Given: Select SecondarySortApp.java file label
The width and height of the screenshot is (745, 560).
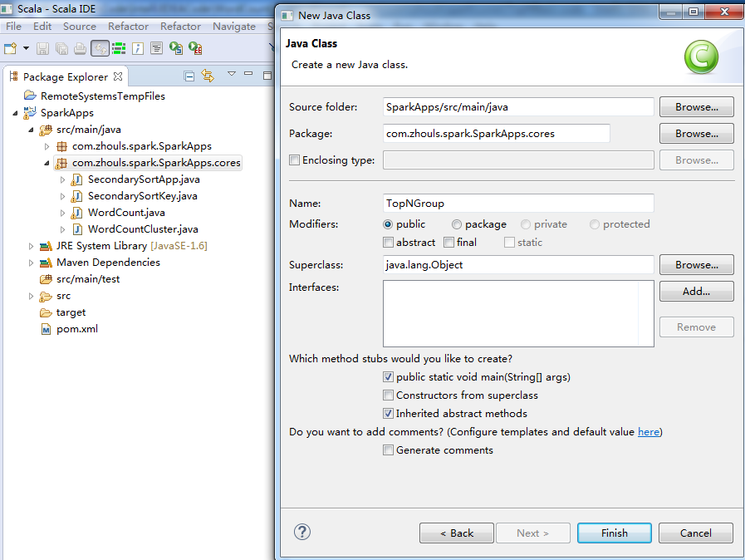Looking at the screenshot, I should (144, 179).
